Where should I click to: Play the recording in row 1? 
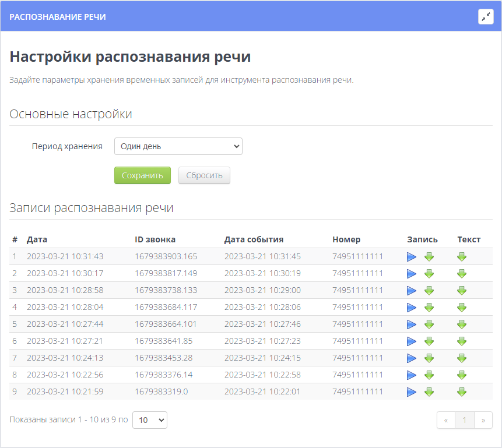tap(412, 256)
